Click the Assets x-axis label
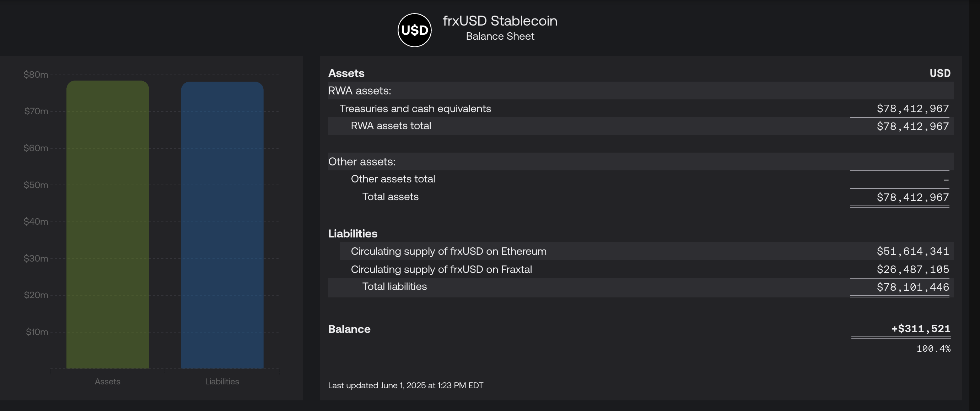This screenshot has height=411, width=980. pyautogui.click(x=107, y=382)
